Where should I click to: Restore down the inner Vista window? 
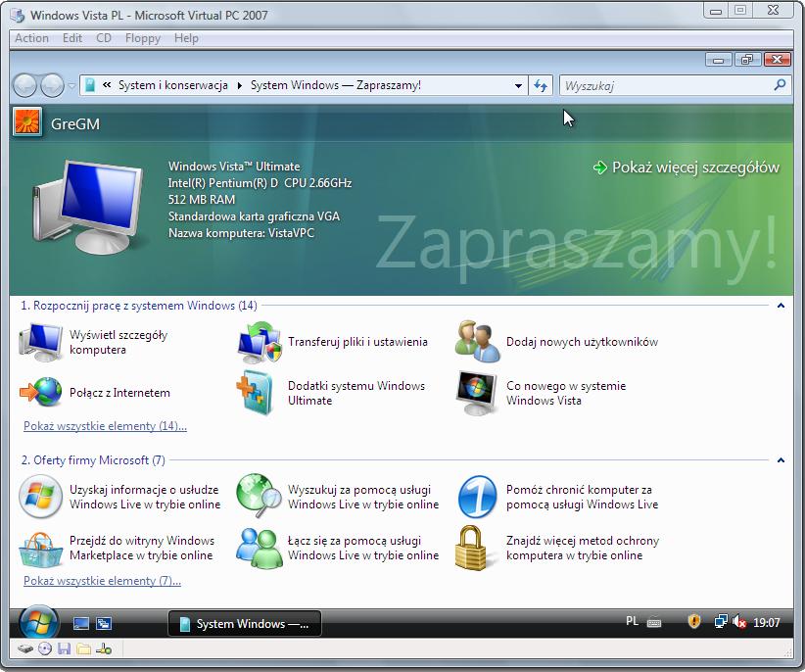click(747, 60)
